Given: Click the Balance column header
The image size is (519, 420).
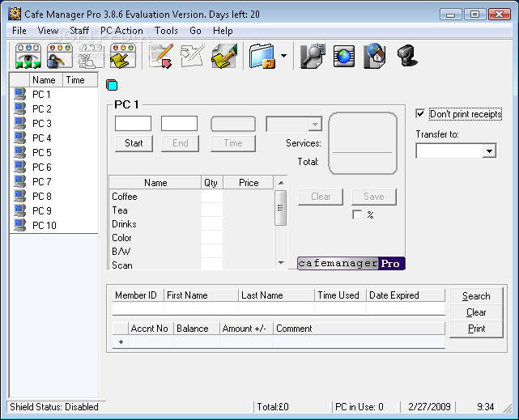Looking at the screenshot, I should [x=197, y=329].
